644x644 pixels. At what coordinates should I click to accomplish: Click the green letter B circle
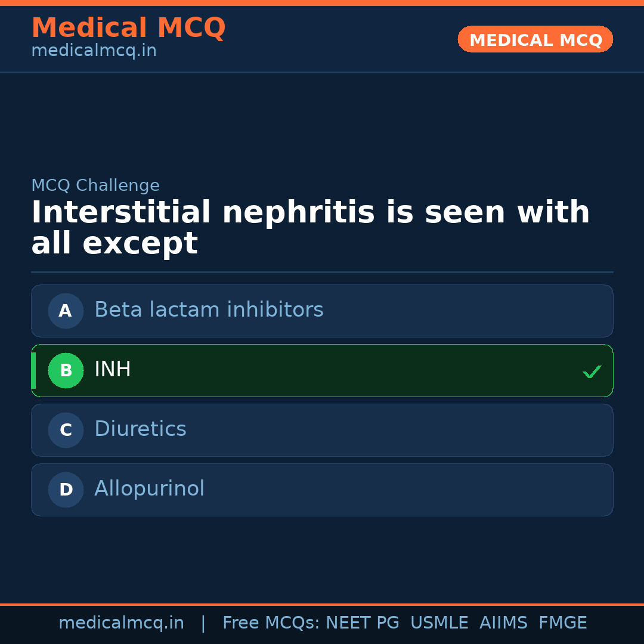(66, 370)
